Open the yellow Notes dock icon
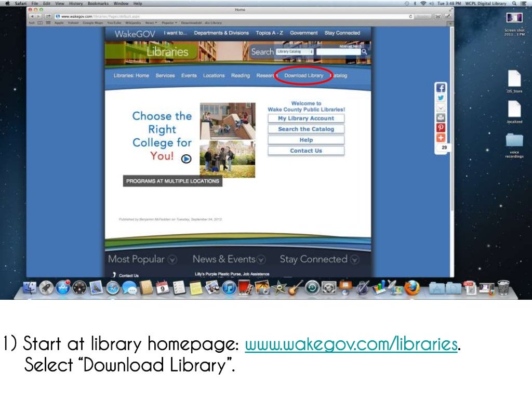Screen dimensions: 532x399 [196, 288]
